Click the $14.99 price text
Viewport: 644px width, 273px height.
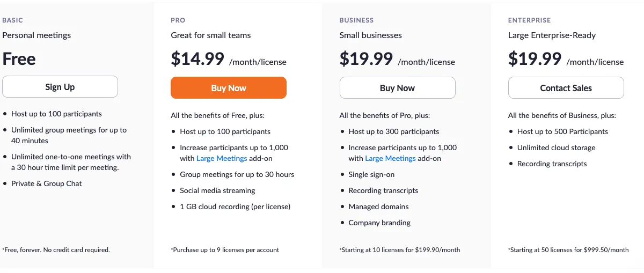pyautogui.click(x=197, y=58)
